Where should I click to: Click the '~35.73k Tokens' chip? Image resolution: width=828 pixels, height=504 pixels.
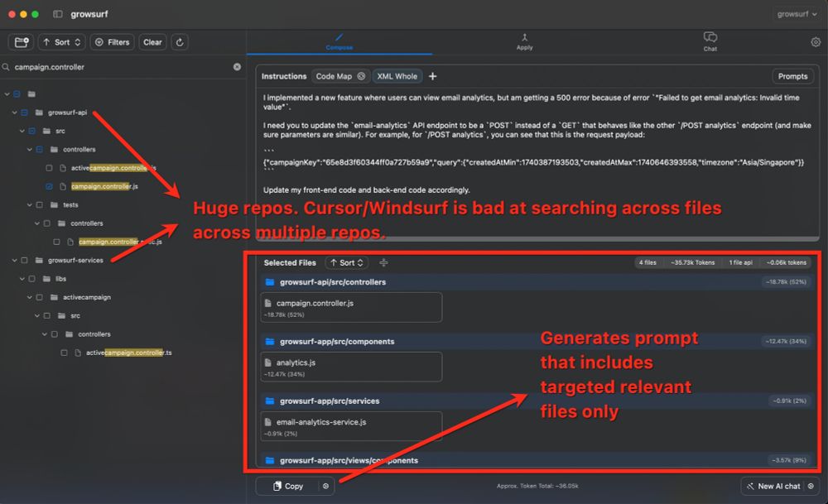pyautogui.click(x=692, y=262)
